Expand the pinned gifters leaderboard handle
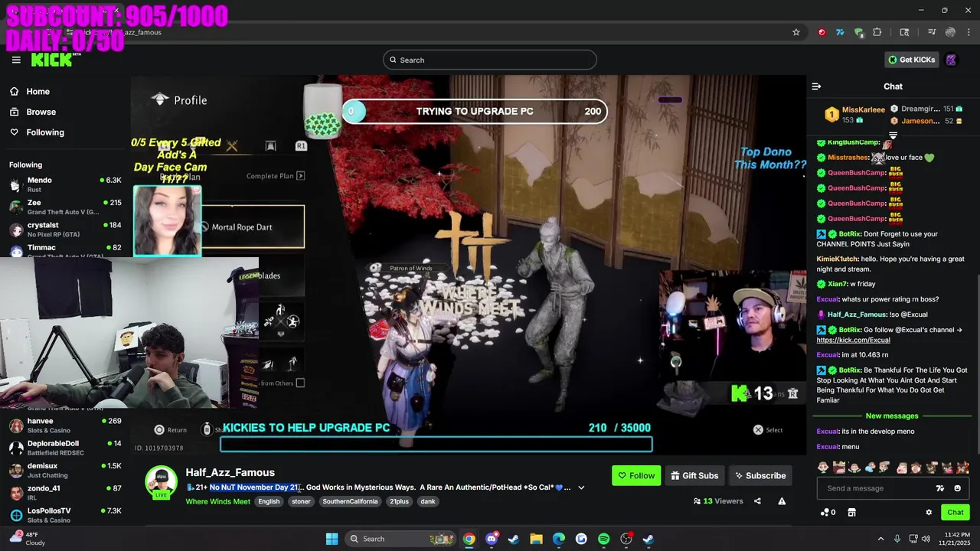Viewport: 980px width, 551px height. (x=893, y=135)
